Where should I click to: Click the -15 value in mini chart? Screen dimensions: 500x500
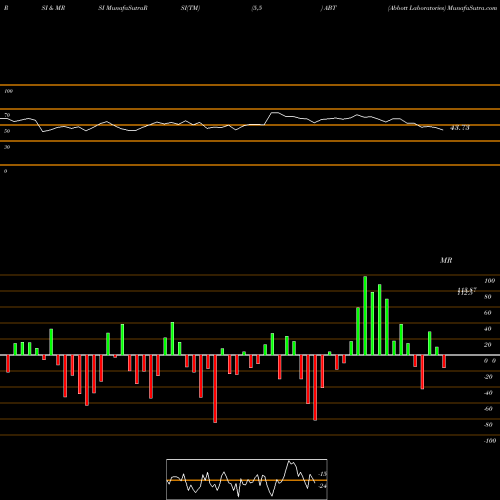(323, 474)
